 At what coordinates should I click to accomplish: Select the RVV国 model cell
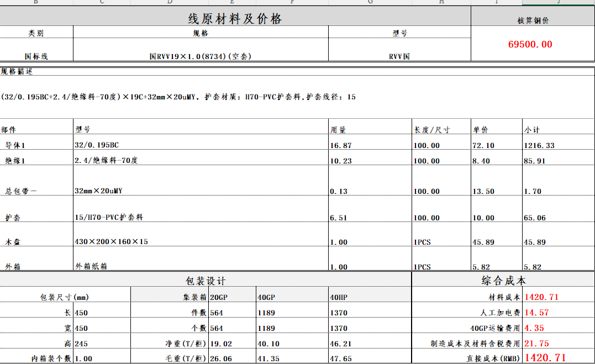point(399,56)
